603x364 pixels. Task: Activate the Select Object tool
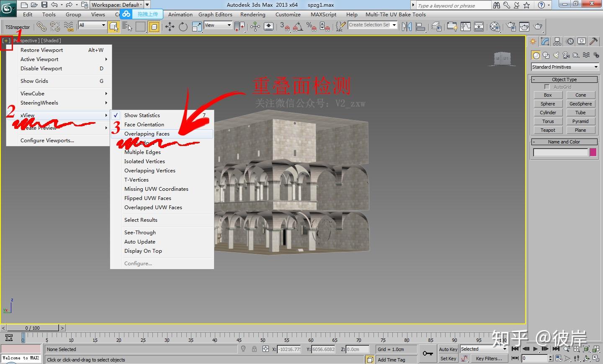[113, 27]
